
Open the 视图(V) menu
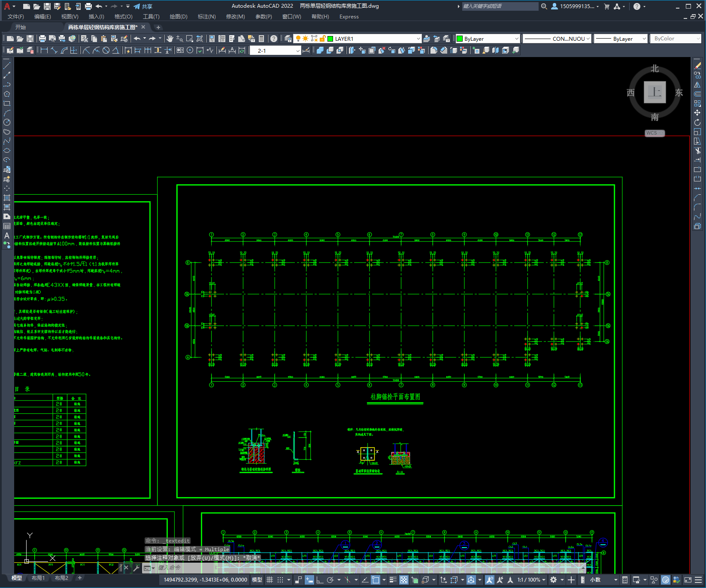(70, 17)
